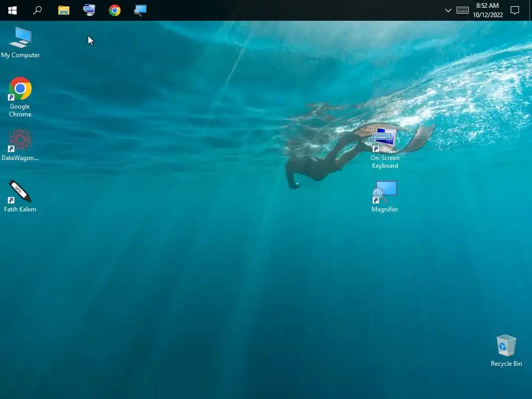Launch Chrome from the taskbar
532x399 pixels.
point(115,10)
